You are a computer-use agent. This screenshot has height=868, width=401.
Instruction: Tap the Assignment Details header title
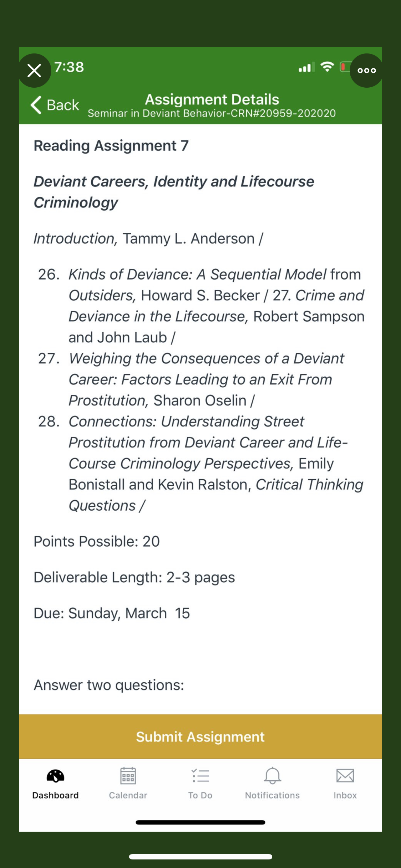point(212,99)
